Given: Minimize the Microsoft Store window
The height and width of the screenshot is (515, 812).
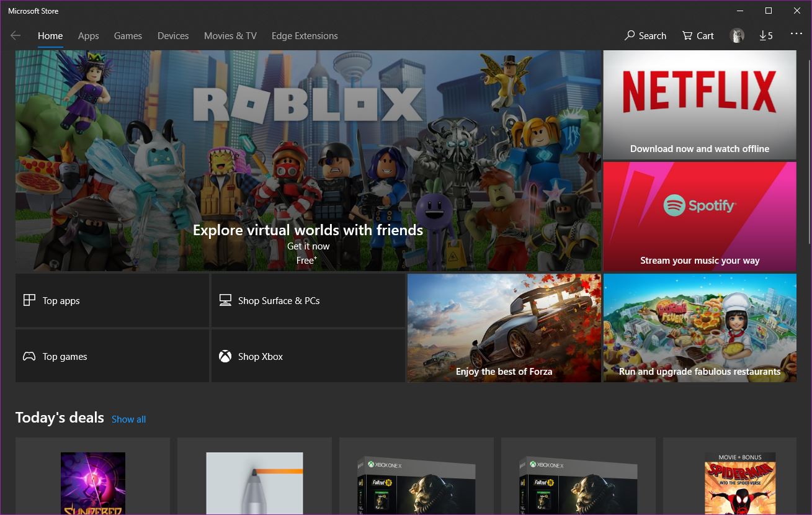Looking at the screenshot, I should (x=740, y=11).
